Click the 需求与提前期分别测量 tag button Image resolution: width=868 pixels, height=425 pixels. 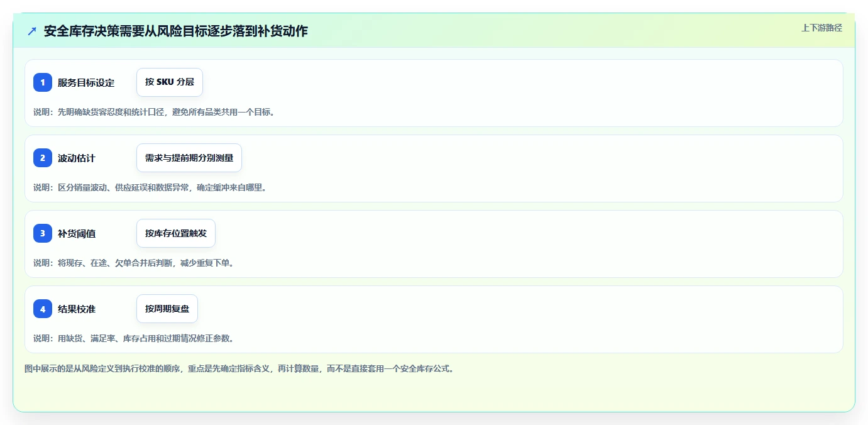tap(189, 158)
